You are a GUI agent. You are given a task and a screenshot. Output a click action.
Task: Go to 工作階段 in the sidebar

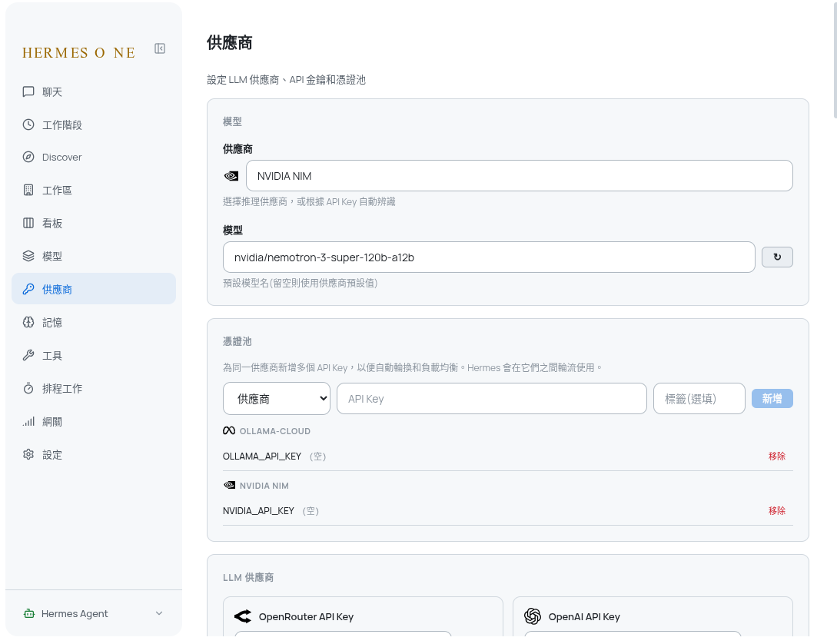point(94,124)
